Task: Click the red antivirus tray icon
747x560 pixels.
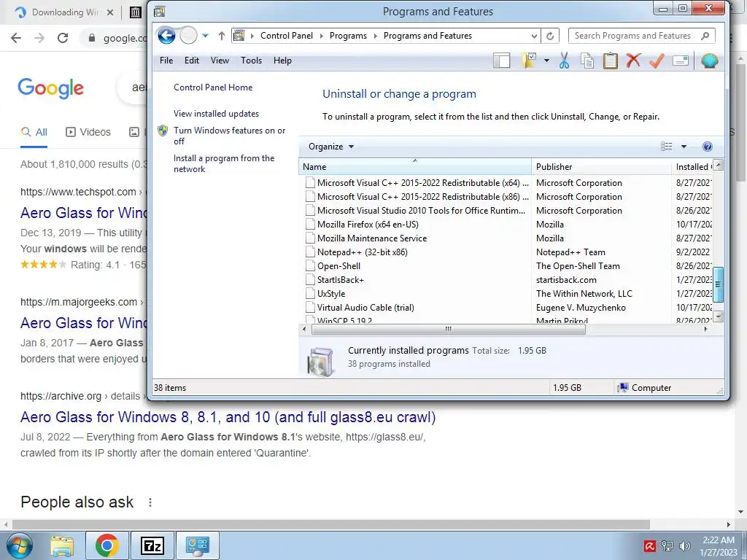Action: 650,545
